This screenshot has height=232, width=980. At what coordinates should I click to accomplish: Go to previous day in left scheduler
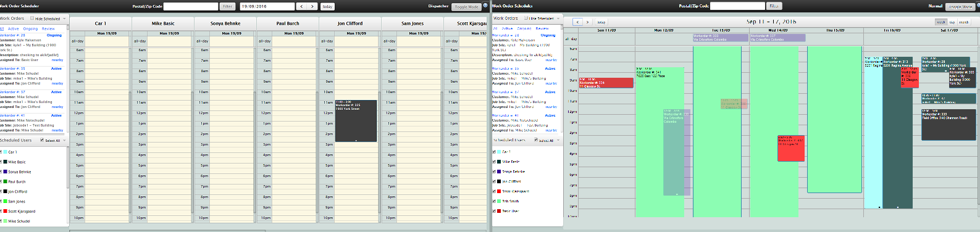pos(301,6)
